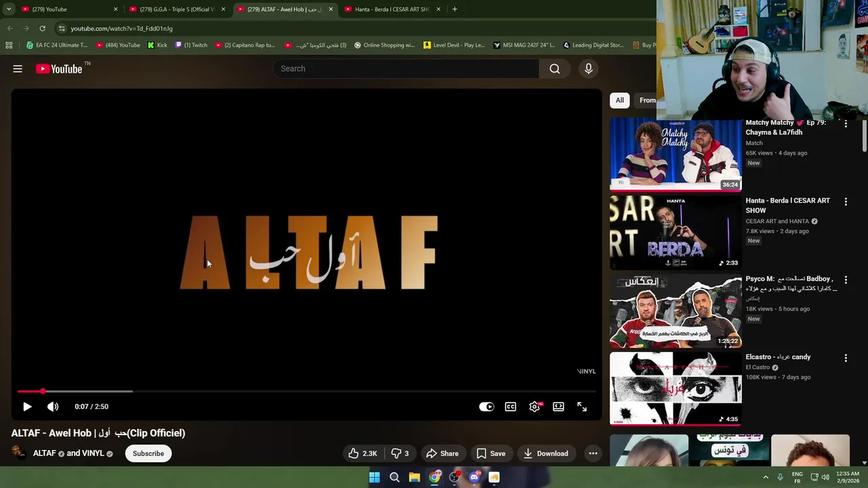Reload the current page
The image size is (868, 488).
[42, 28]
